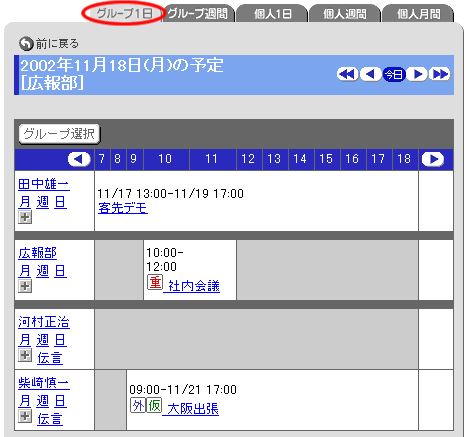This screenshot has height=437, width=467.
Task: Open the 社内会議 schedule link
Action: pos(194,286)
